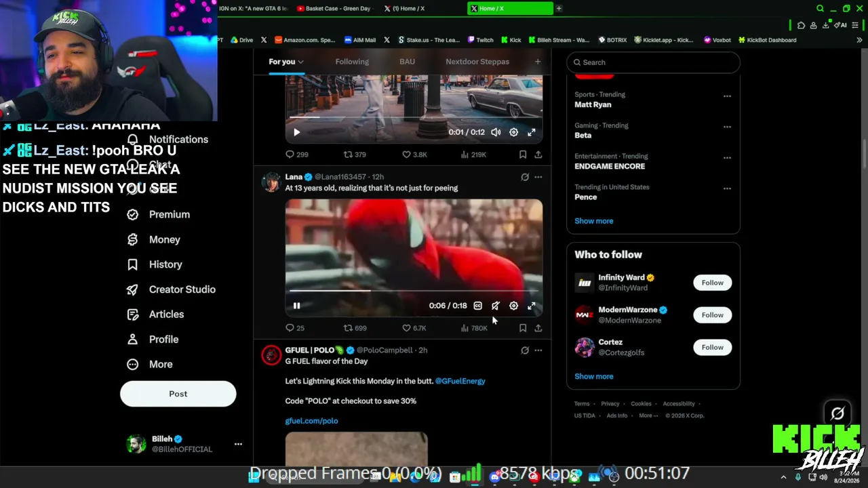This screenshot has width=868, height=488.
Task: Open Articles in the sidebar
Action: point(155,314)
